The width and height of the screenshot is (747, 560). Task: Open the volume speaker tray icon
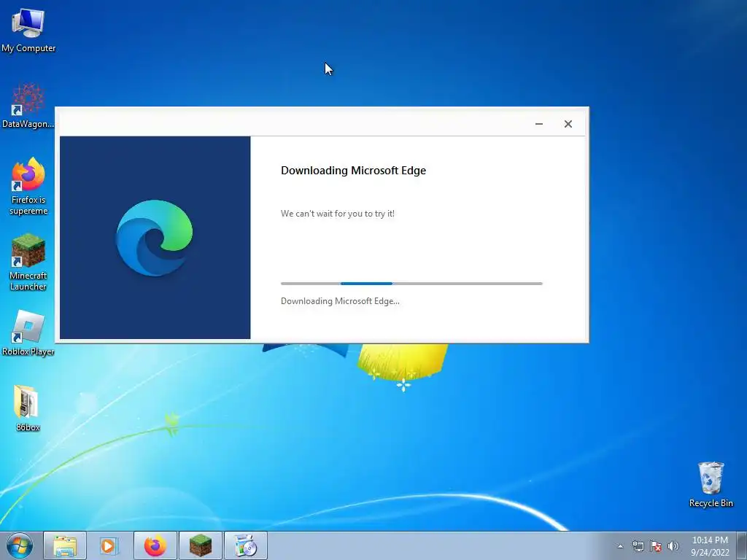673,546
